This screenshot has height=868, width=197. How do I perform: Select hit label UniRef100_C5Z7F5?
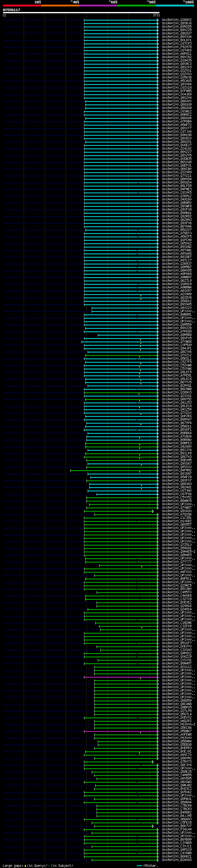[x=176, y=362]
